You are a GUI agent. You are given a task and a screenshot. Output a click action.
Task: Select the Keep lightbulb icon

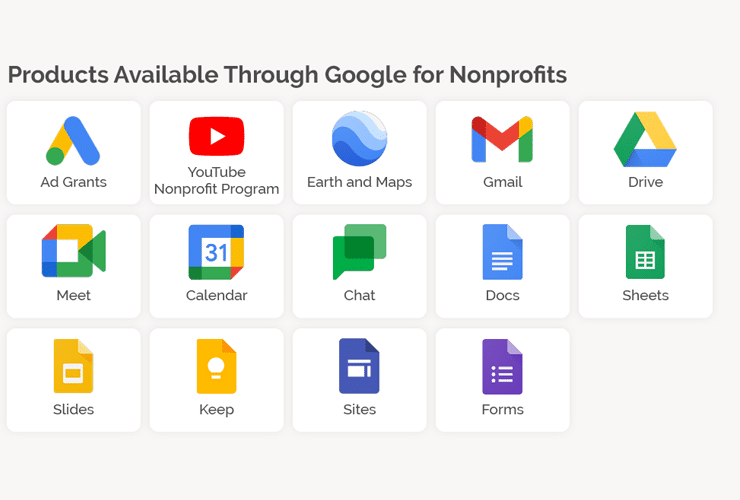click(x=217, y=366)
